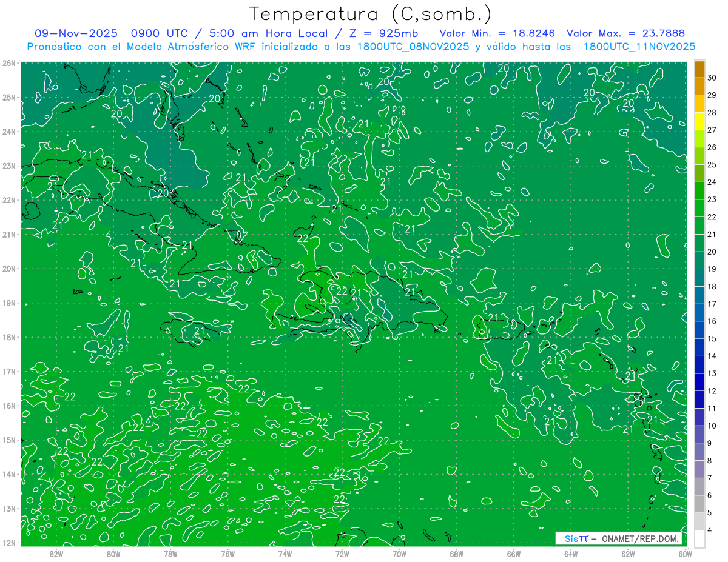The image size is (728, 562).
Task: Click the '23' color scale label
Action: coord(712,199)
